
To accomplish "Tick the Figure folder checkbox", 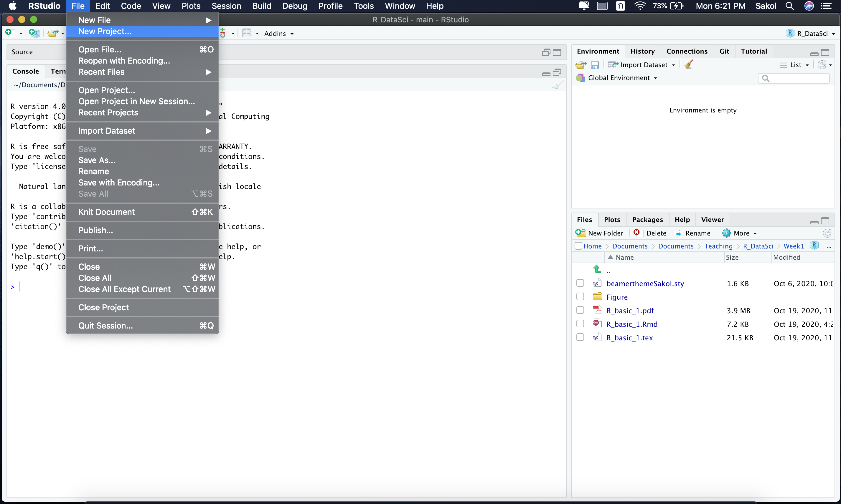I will 580,297.
